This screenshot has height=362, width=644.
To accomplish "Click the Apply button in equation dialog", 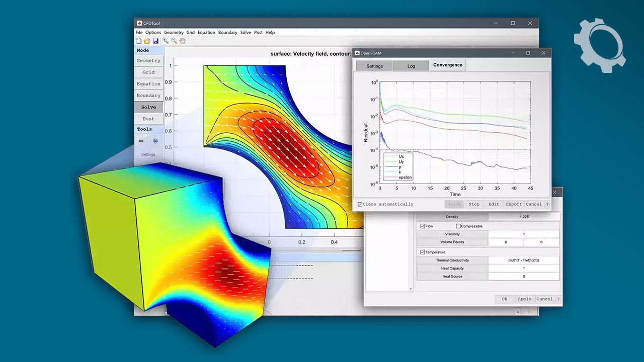I will pyautogui.click(x=524, y=299).
